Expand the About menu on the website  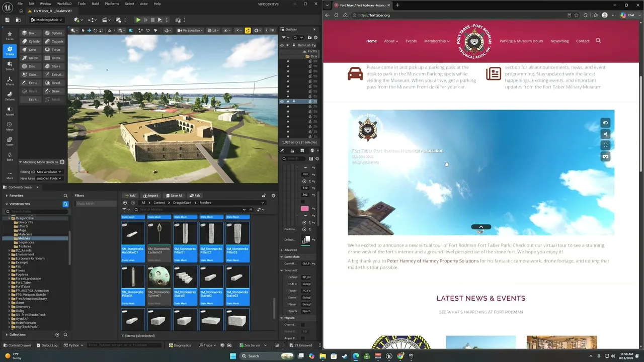pos(391,41)
